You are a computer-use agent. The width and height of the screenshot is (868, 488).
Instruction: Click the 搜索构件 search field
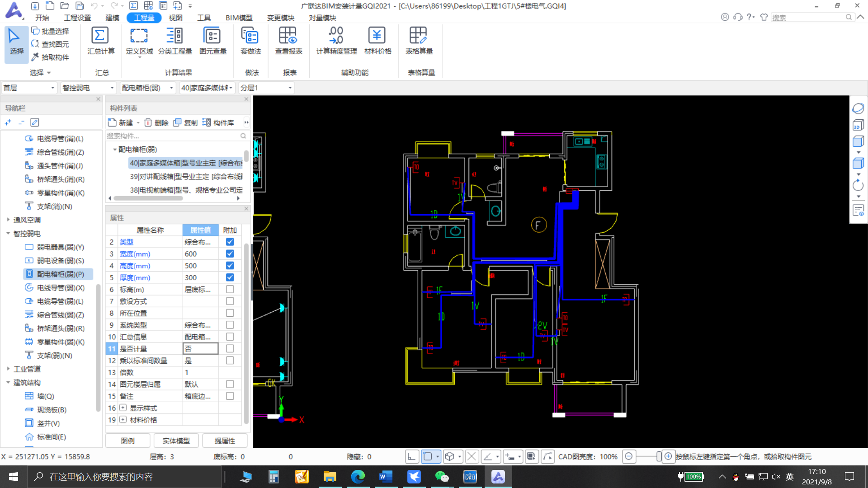coord(176,136)
